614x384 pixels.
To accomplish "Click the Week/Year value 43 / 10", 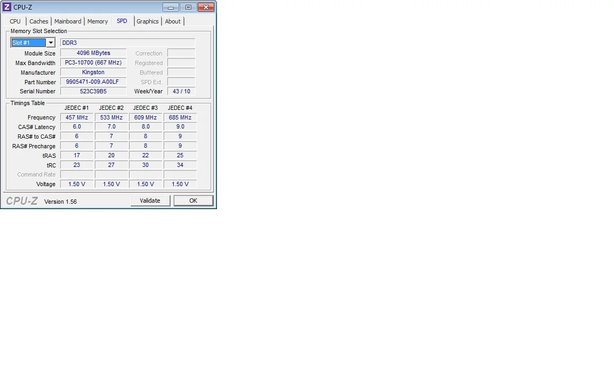I will click(181, 91).
